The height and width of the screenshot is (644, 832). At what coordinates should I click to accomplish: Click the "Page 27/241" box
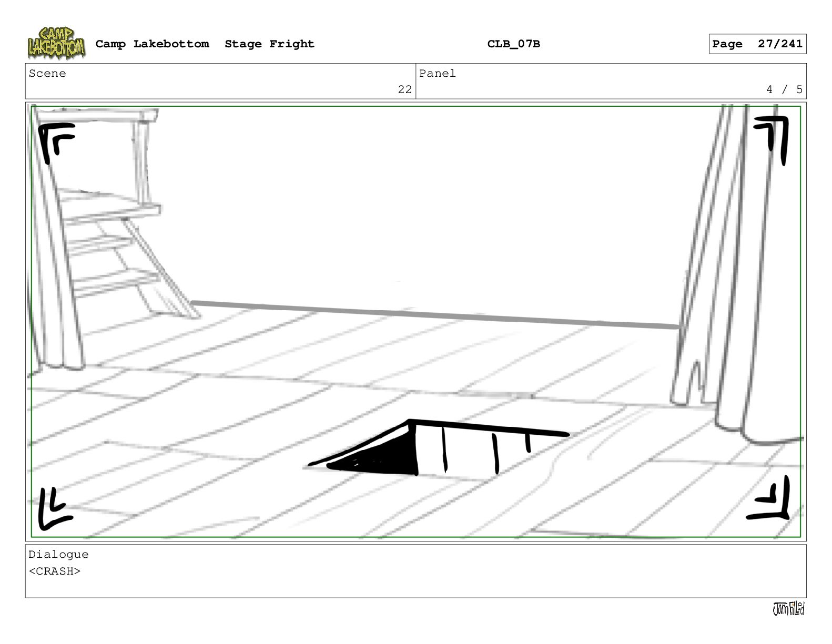pos(757,44)
